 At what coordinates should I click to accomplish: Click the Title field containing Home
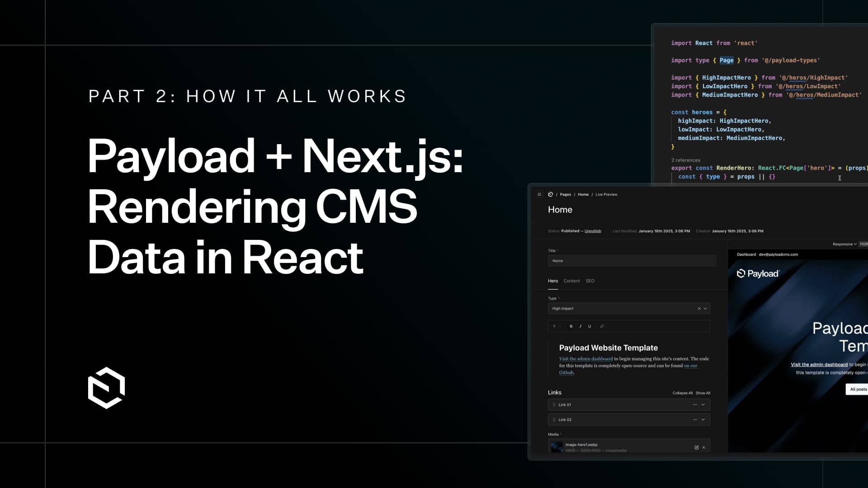pyautogui.click(x=632, y=261)
